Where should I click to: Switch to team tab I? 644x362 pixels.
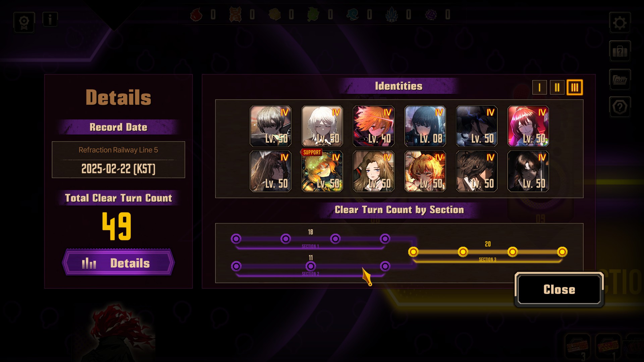pos(539,87)
